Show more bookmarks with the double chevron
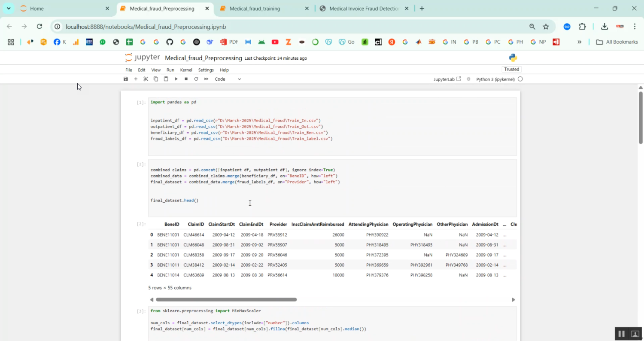The width and height of the screenshot is (644, 341). pos(579,42)
